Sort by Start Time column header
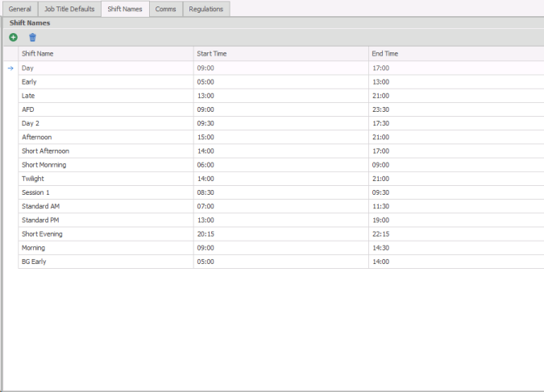This screenshot has height=392, width=544. [x=280, y=54]
